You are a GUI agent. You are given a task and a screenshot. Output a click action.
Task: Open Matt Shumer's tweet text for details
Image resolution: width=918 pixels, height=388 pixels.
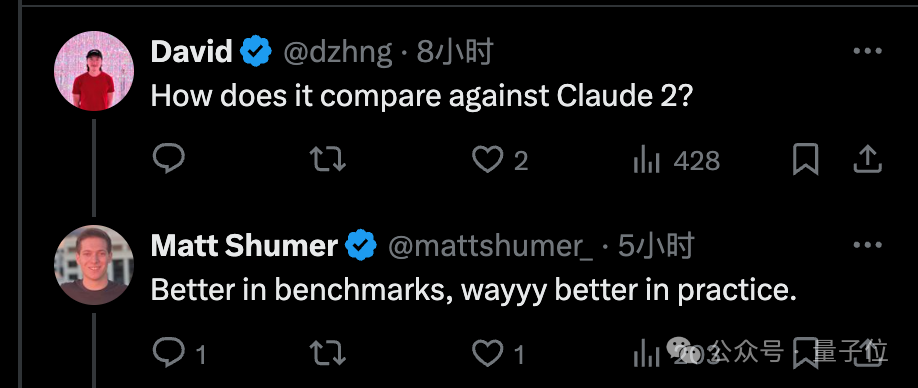pyautogui.click(x=474, y=290)
